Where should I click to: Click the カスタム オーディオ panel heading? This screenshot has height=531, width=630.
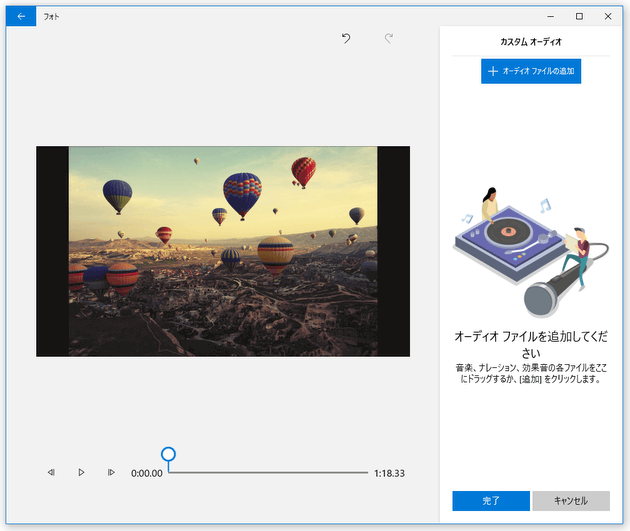click(x=530, y=42)
